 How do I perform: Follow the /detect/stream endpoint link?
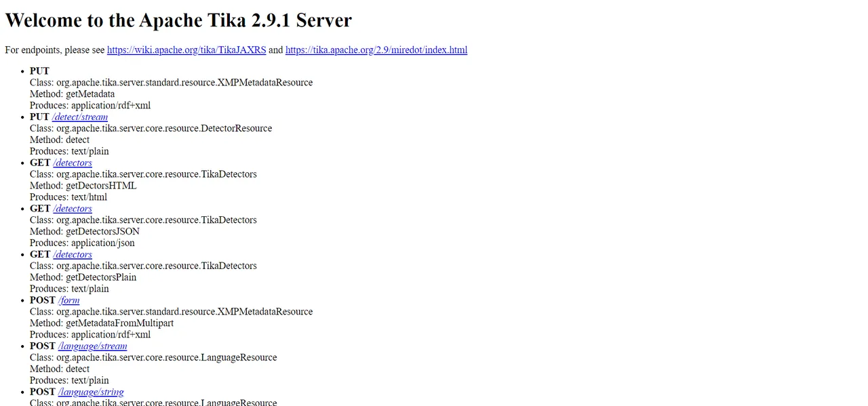[x=80, y=117]
